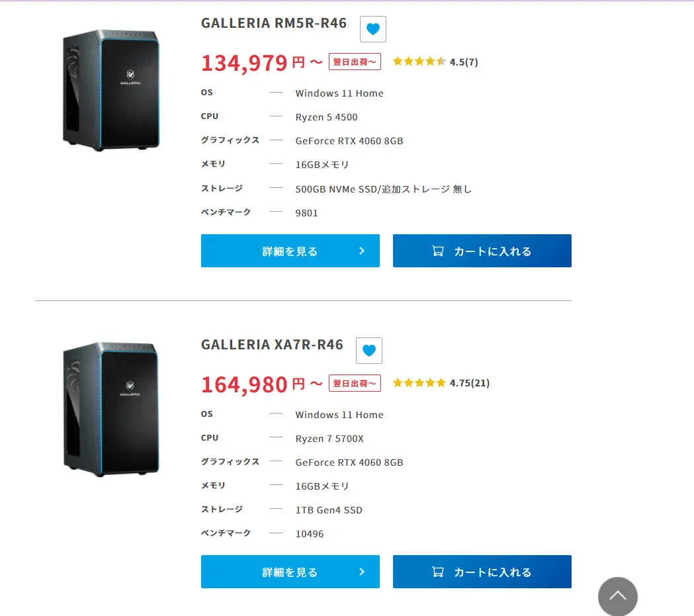Click chevron on RM5R-R46 details button
694x616 pixels.
pyautogui.click(x=362, y=251)
